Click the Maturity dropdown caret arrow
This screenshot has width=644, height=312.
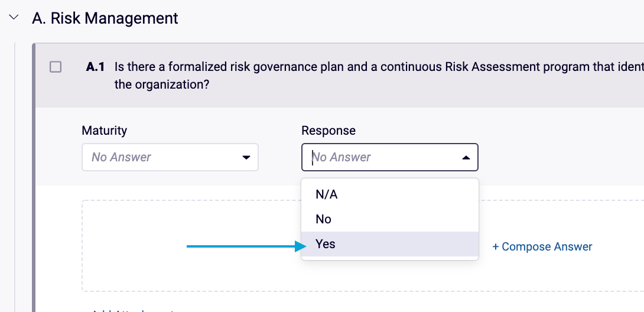pyautogui.click(x=246, y=158)
